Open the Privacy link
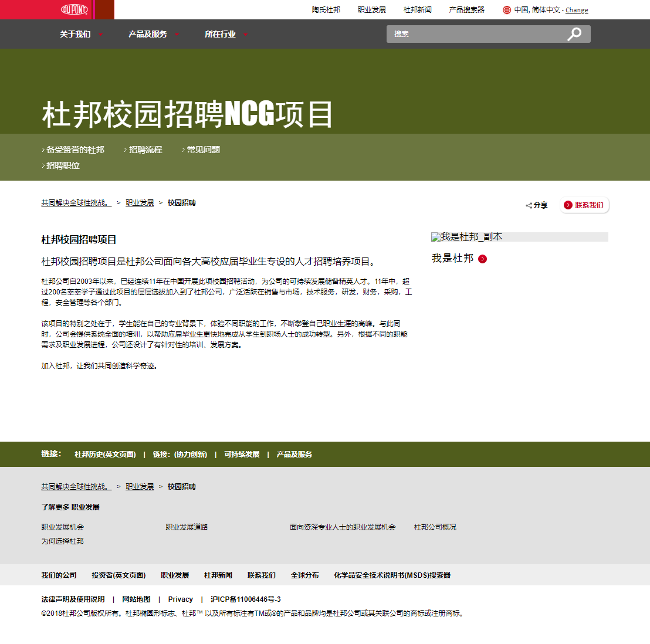650x644 pixels. click(180, 599)
